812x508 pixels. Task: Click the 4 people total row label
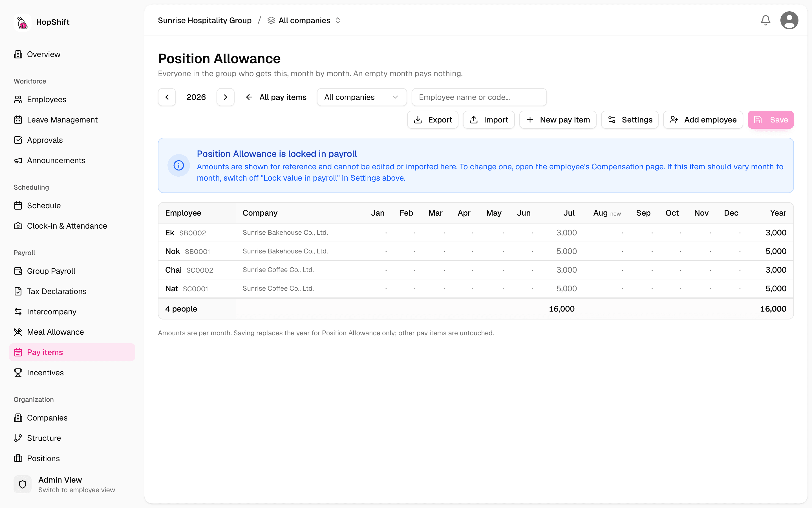coord(181,309)
